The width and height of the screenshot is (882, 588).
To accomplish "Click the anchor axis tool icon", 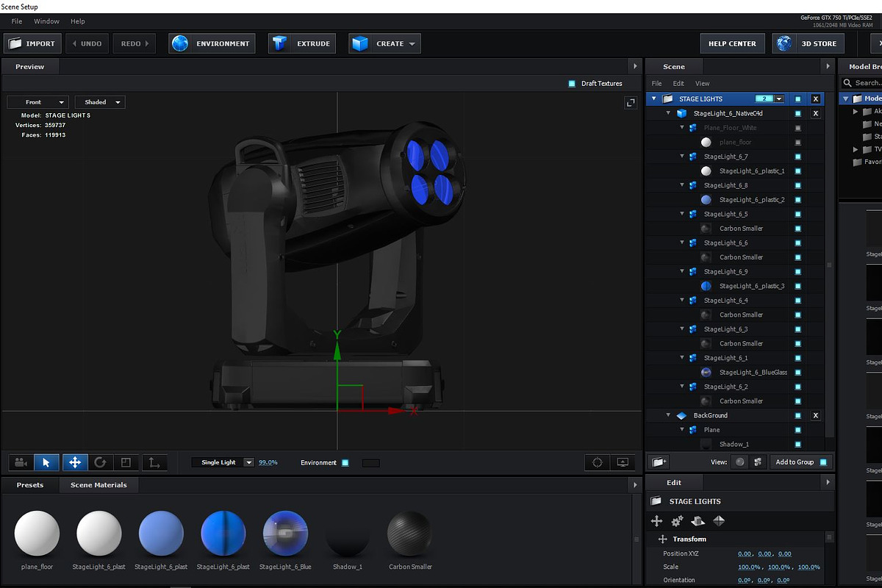I will [x=154, y=462].
